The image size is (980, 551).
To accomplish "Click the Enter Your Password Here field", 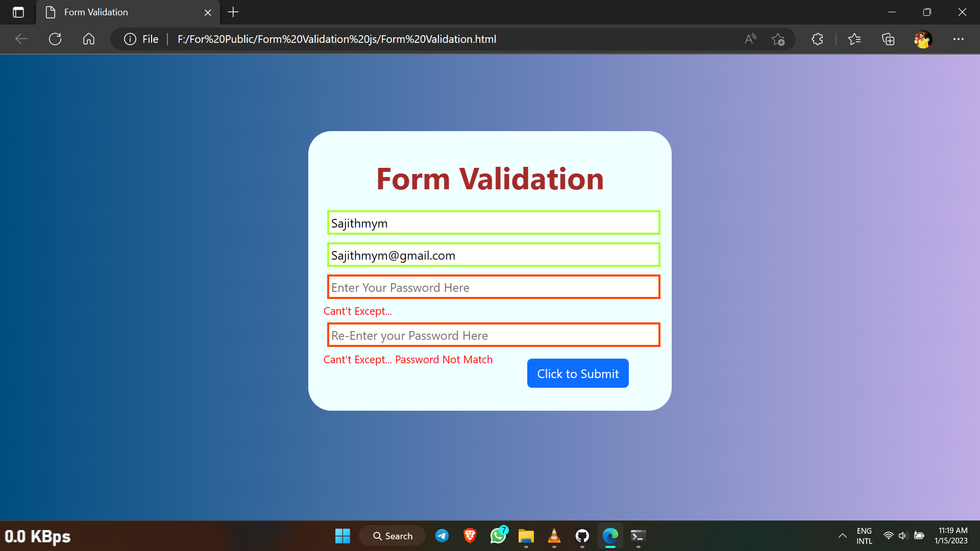I will pos(493,287).
